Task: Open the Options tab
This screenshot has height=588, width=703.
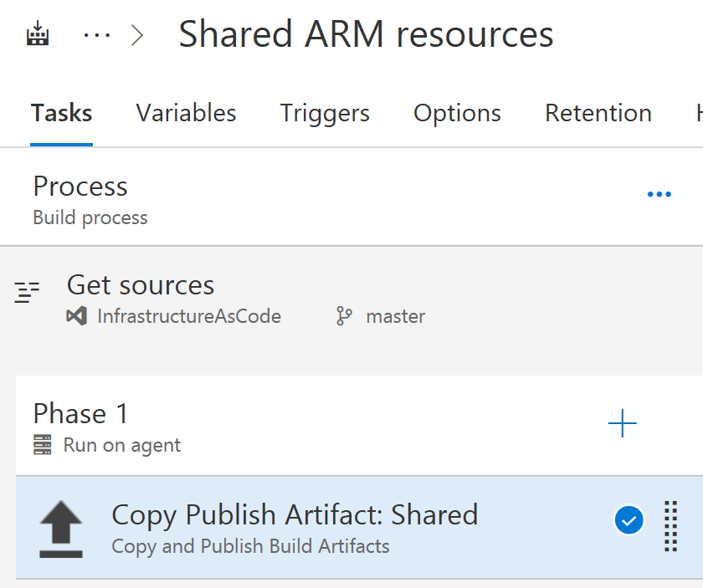Action: (457, 114)
